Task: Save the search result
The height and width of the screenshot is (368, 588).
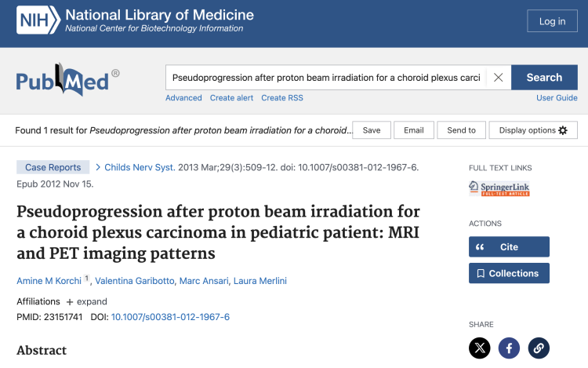Action: point(372,130)
